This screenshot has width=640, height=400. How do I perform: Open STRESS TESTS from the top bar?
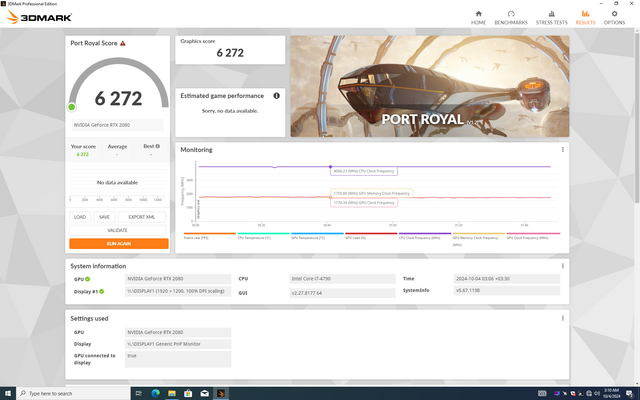551,17
